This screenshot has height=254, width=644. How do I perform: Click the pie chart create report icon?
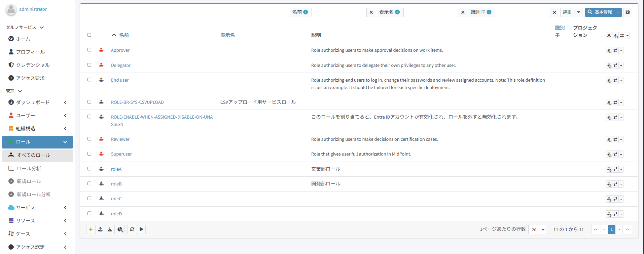120,229
